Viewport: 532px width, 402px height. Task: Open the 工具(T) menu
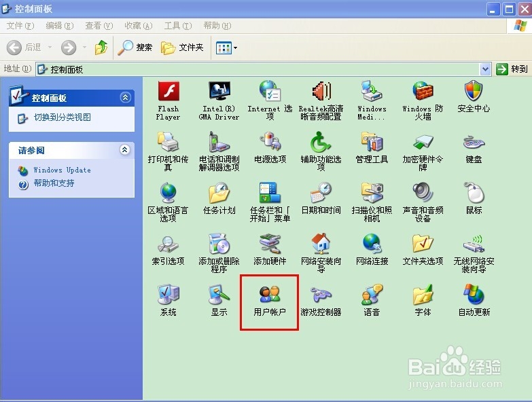178,26
